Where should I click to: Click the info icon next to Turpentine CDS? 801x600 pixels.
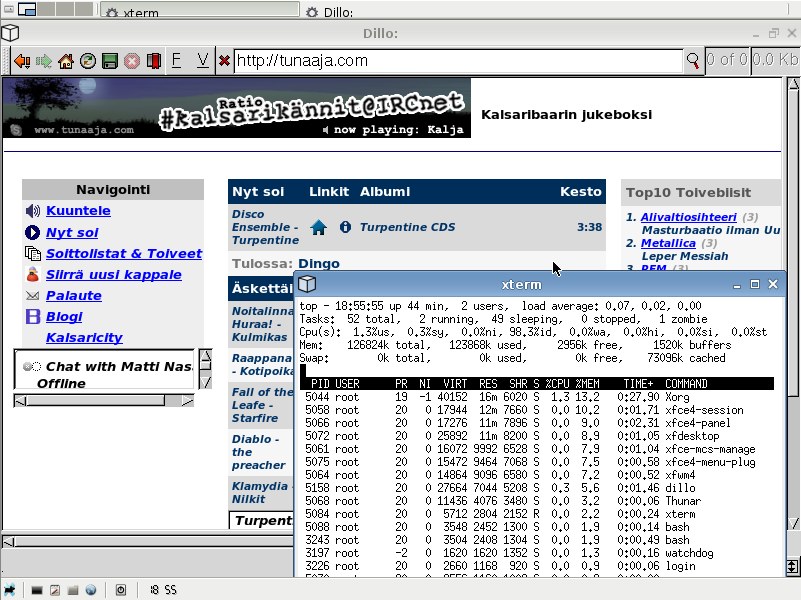click(346, 228)
